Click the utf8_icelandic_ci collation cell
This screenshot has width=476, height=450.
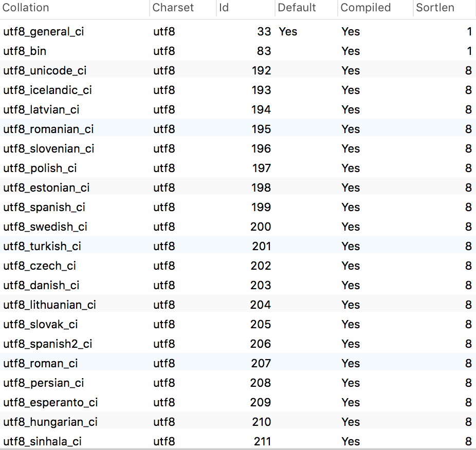point(47,90)
